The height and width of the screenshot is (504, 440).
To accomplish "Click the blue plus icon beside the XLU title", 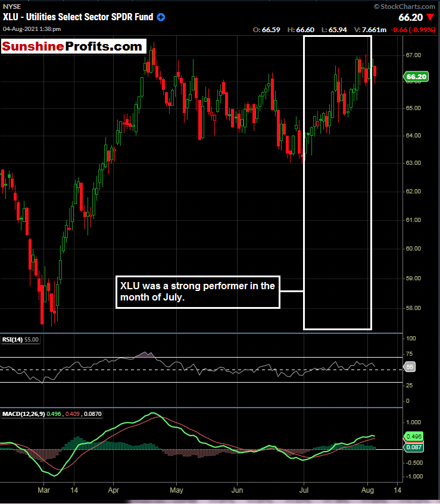I will coord(161,17).
